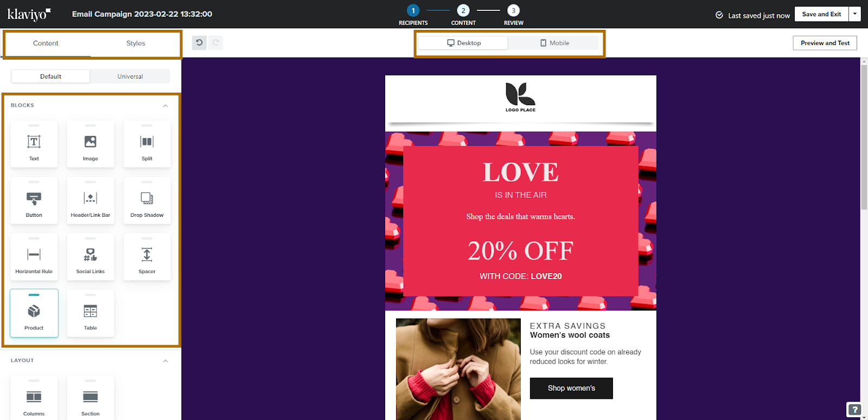The image size is (868, 420).
Task: Select the Text block
Action: pos(34,144)
